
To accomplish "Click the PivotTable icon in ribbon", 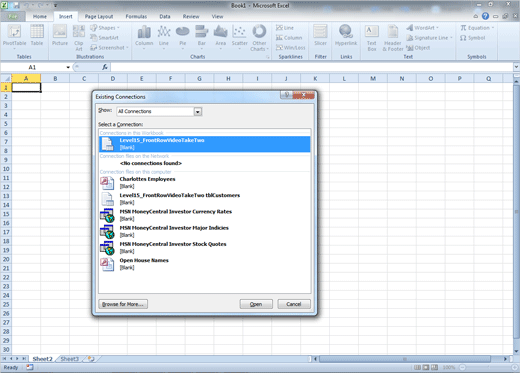I will coord(14,36).
